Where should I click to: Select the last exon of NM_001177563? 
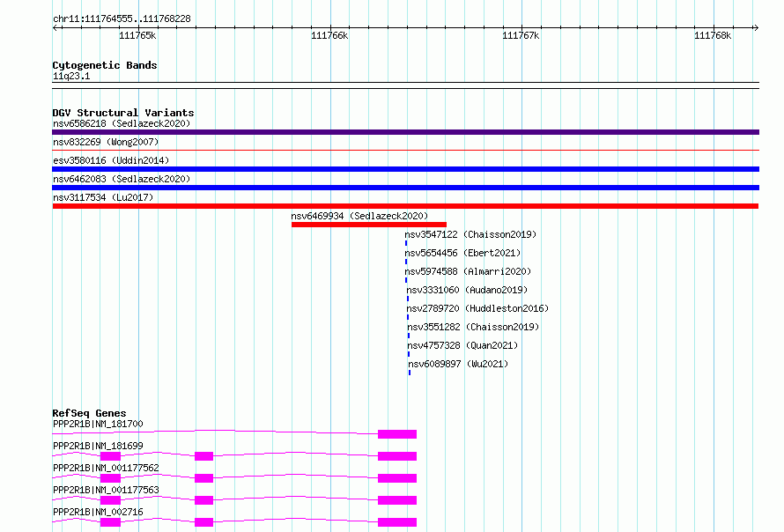(x=397, y=500)
